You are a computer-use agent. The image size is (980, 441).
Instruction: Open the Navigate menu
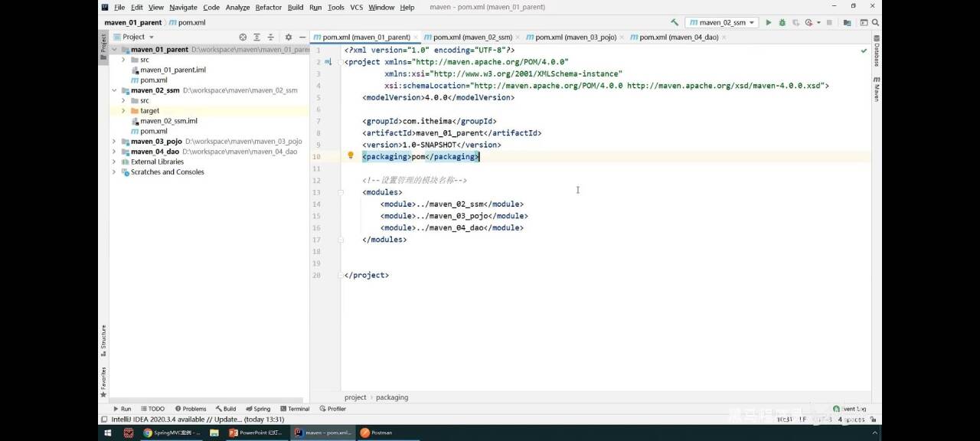183,8
